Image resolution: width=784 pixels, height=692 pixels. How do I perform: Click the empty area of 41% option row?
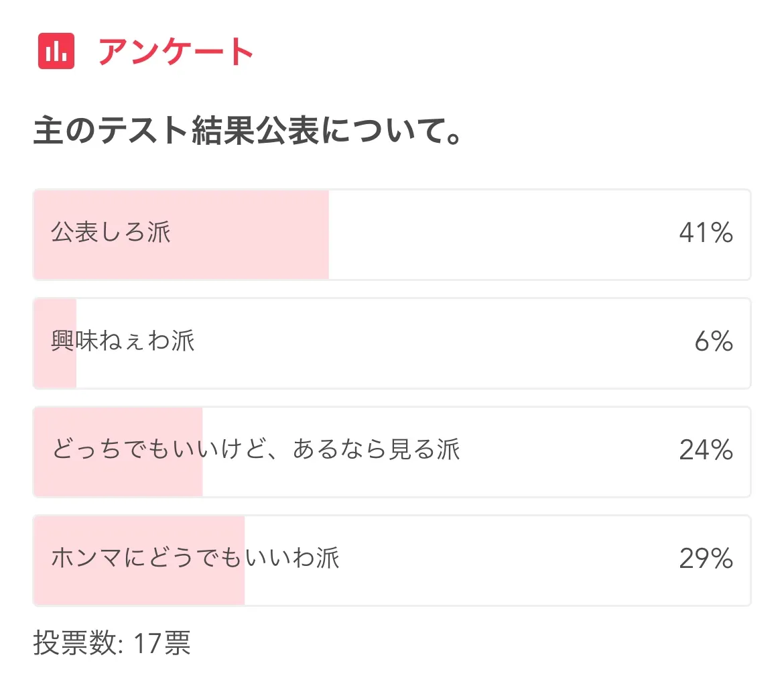tap(503, 235)
